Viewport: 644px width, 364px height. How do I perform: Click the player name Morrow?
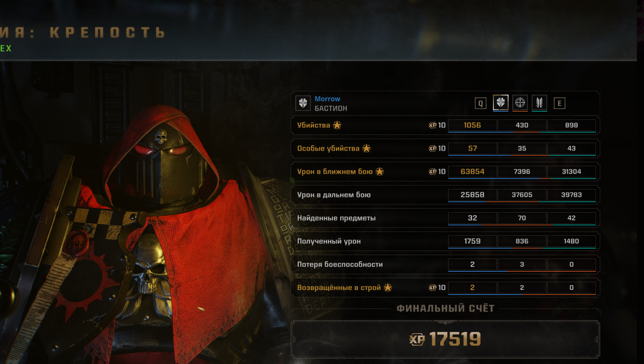[x=327, y=99]
